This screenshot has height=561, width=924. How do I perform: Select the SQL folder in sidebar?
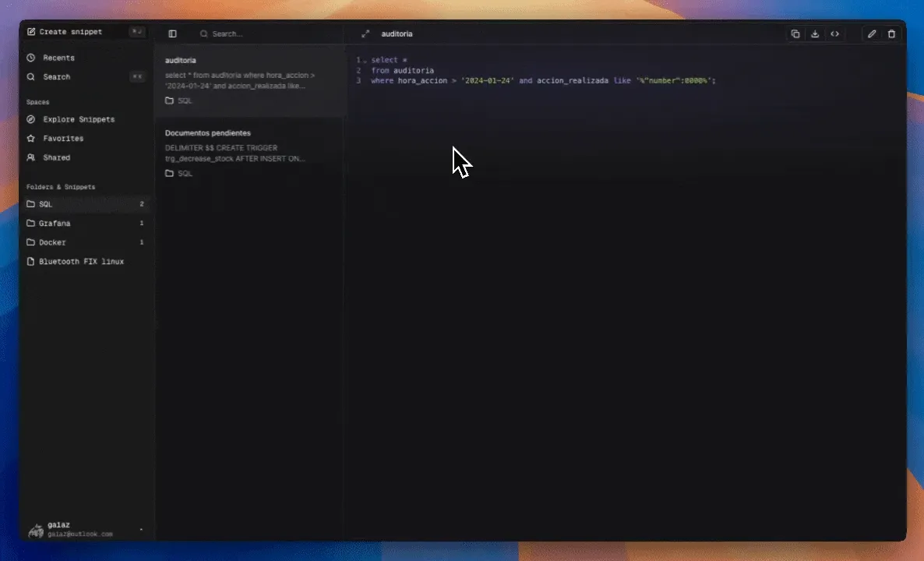tap(86, 204)
